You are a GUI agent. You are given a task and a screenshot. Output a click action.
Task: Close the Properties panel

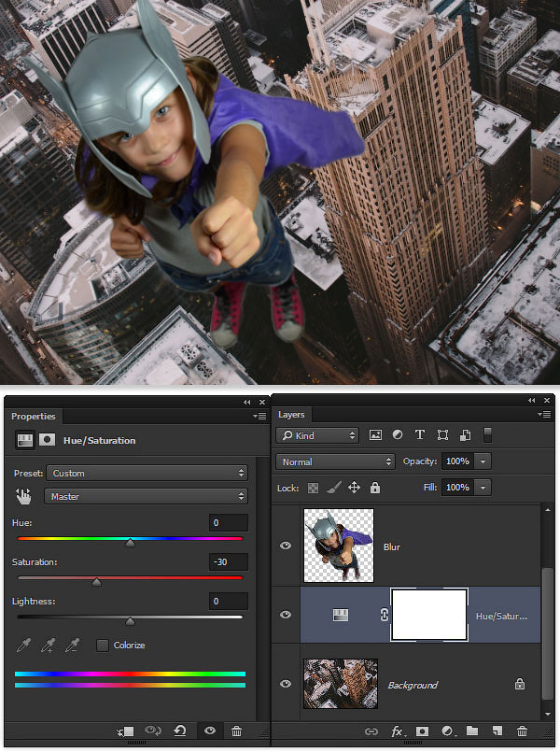[x=262, y=402]
